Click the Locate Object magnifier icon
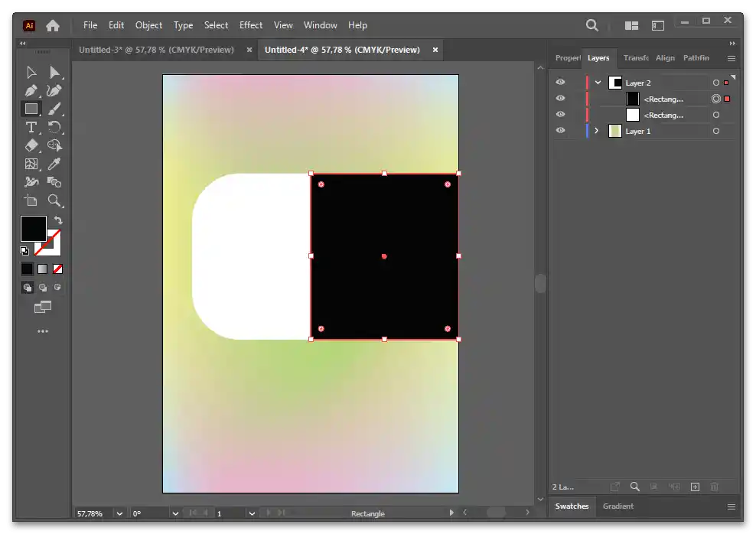756x534 pixels. pos(634,487)
